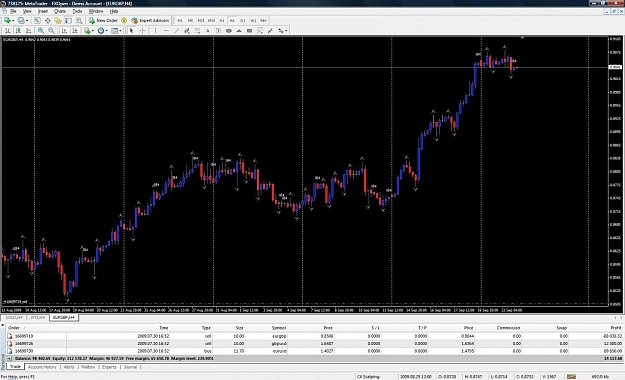Toggle the Navigator panel icon

point(58,20)
